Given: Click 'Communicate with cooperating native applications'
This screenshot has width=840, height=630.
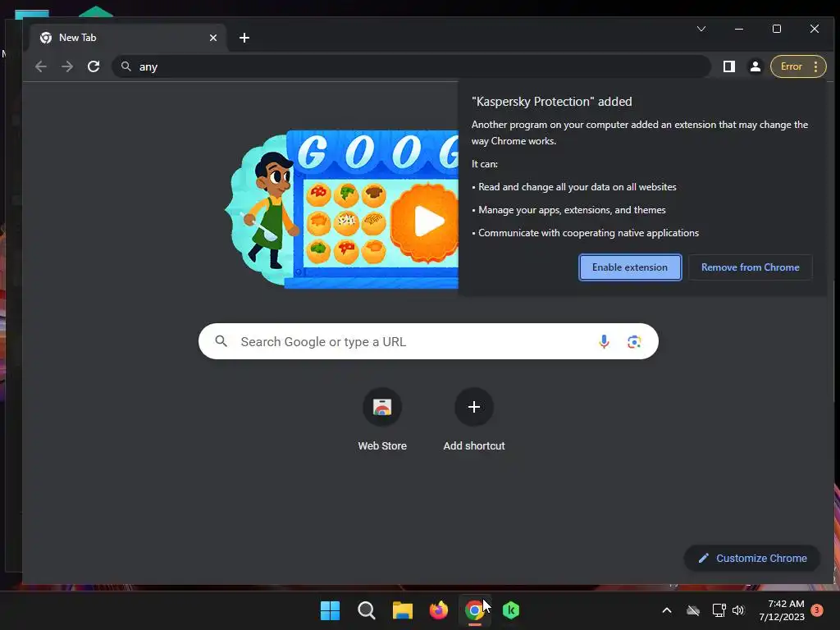Looking at the screenshot, I should click(588, 233).
